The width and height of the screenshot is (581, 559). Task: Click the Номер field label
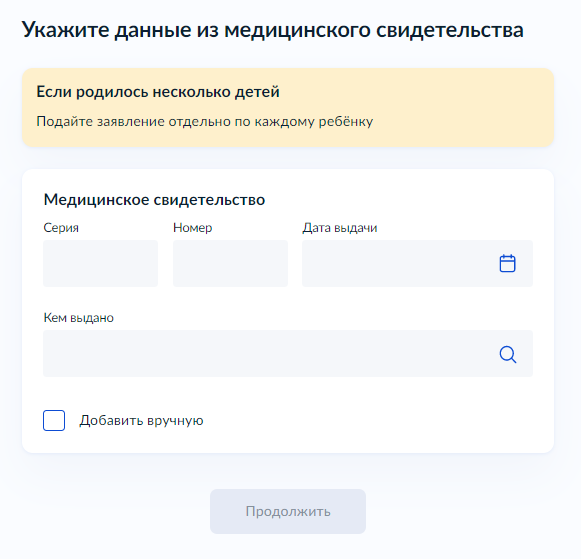(x=192, y=227)
